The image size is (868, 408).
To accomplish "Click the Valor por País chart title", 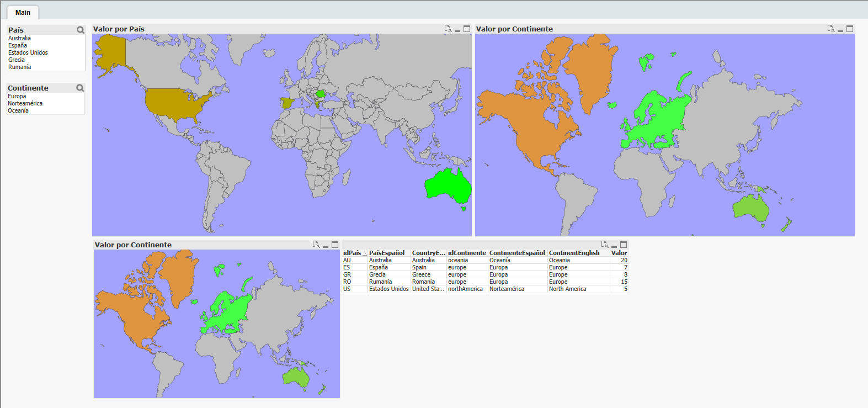I will click(x=119, y=29).
